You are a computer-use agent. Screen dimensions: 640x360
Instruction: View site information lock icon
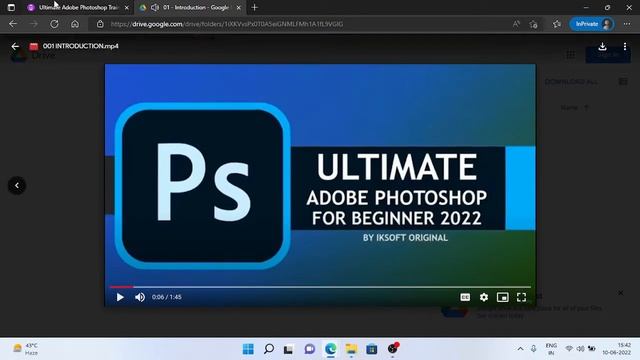coord(100,24)
